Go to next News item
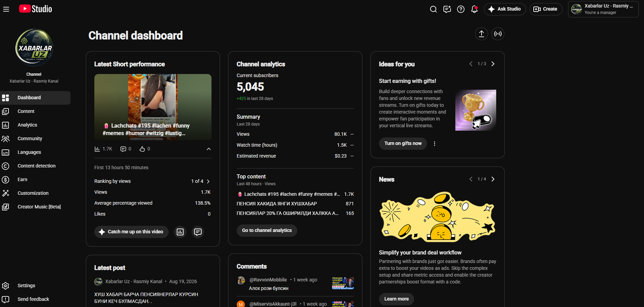This screenshot has width=644, height=307. click(x=493, y=179)
